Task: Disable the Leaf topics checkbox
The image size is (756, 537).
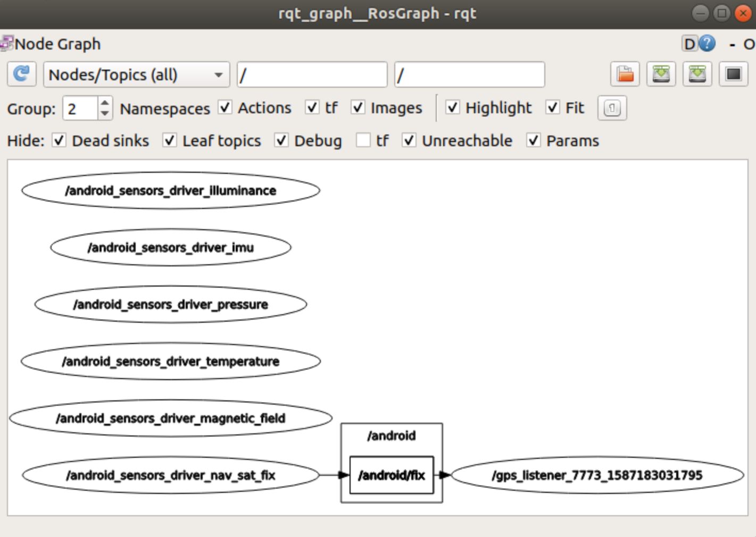Action: click(x=170, y=141)
